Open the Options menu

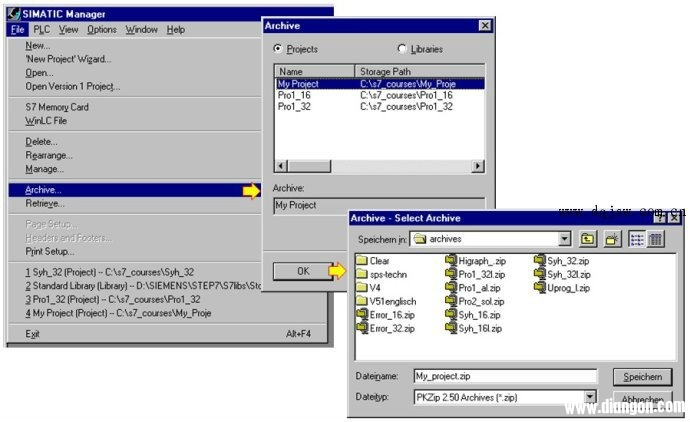click(x=102, y=29)
